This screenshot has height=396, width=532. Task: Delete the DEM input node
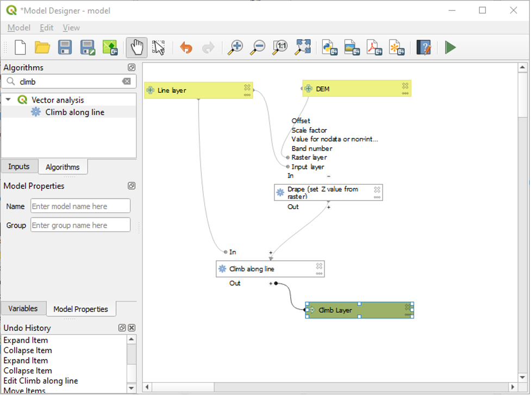click(405, 86)
